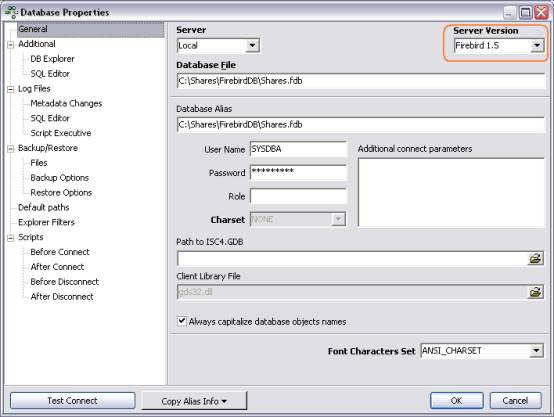Click the Database Alias field
Viewport: 554px width, 417px height.
pos(361,125)
